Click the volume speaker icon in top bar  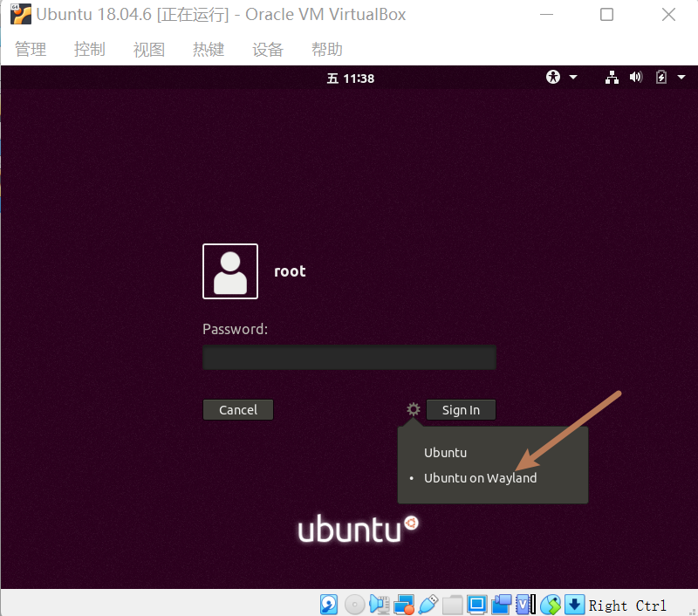tap(636, 78)
